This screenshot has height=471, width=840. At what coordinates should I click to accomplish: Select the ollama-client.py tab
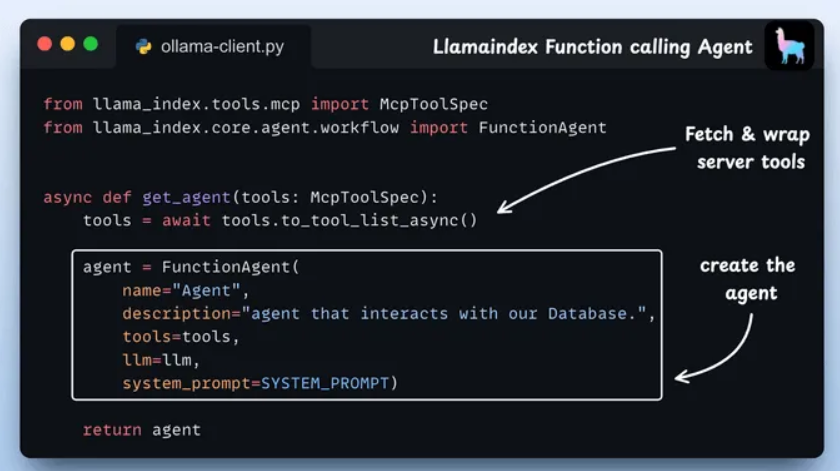click(213, 47)
